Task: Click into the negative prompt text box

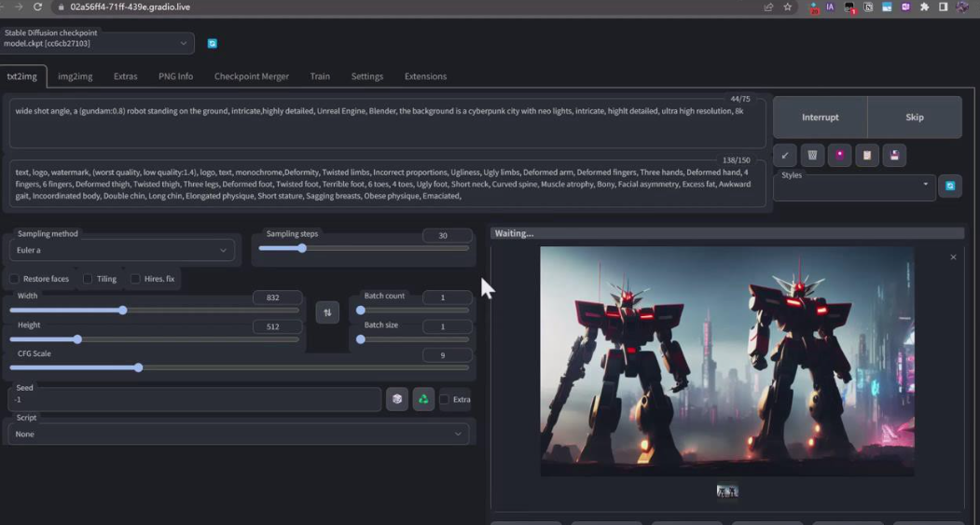Action: 388,184
